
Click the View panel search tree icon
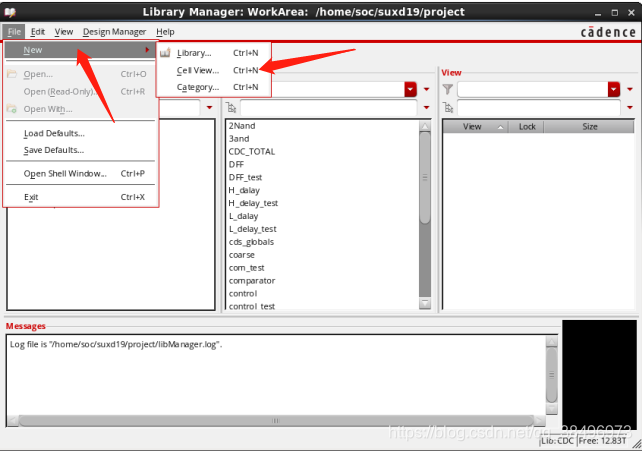pyautogui.click(x=448, y=107)
